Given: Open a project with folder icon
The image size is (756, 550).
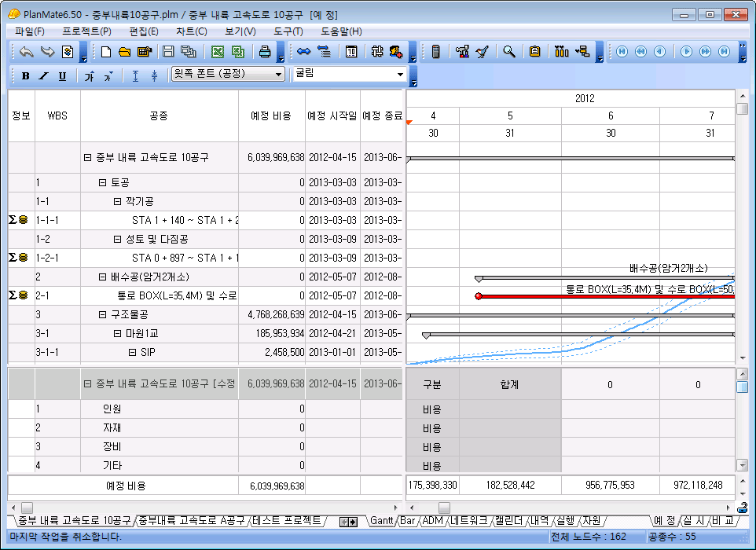Looking at the screenshot, I should (x=124, y=52).
